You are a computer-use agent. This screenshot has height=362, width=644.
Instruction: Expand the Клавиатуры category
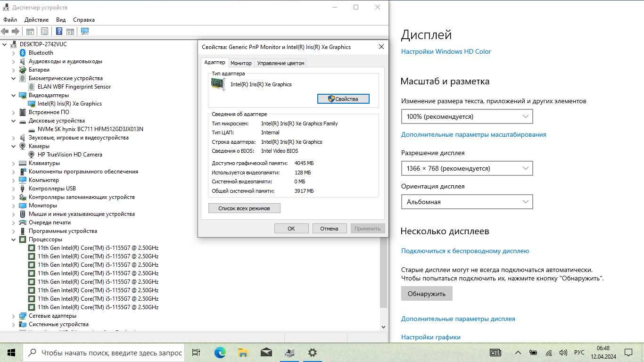tap(14, 163)
